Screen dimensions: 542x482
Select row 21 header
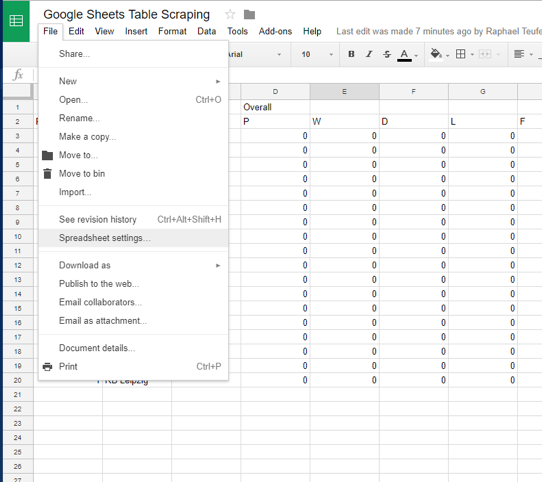tap(18, 395)
